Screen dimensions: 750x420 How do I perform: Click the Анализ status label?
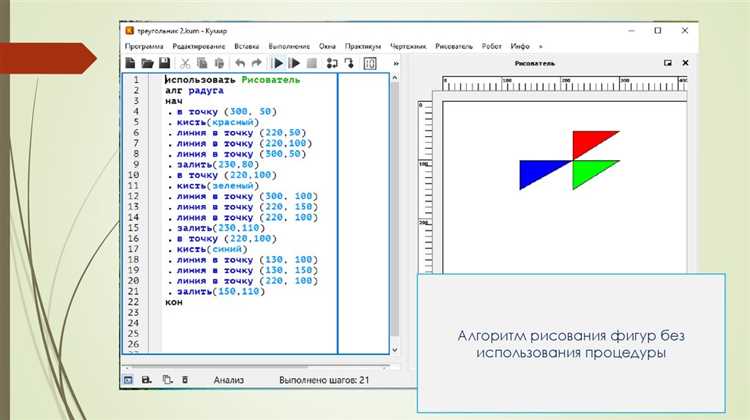[x=229, y=380]
